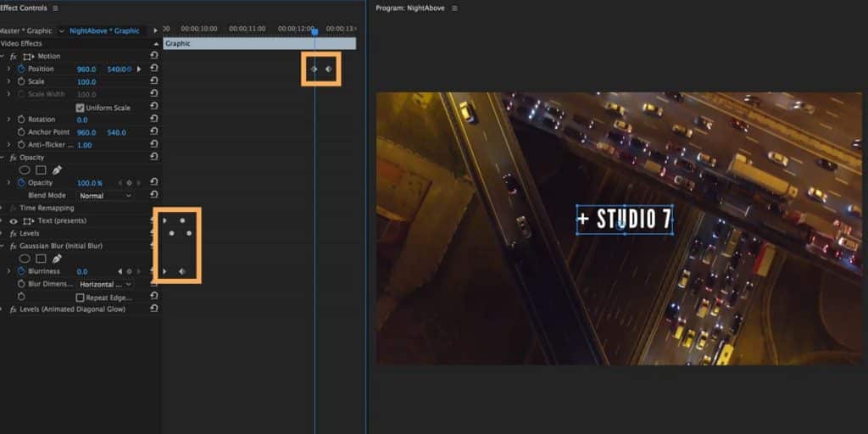Disable the Uniform Scale checkbox
The height and width of the screenshot is (434, 868).
[x=80, y=108]
